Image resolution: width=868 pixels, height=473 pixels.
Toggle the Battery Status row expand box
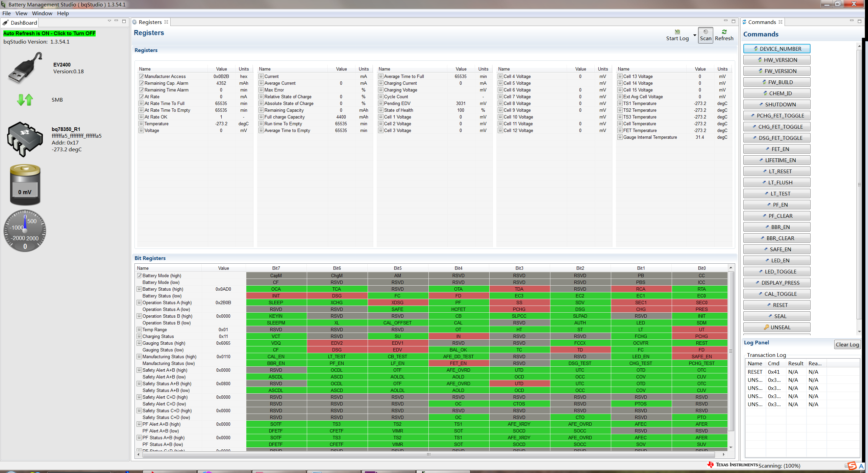click(x=139, y=289)
